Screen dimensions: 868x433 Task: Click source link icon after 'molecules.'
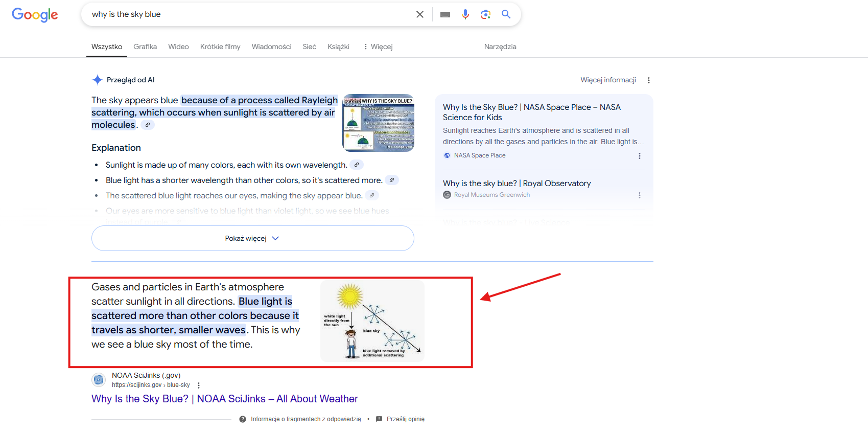click(148, 125)
